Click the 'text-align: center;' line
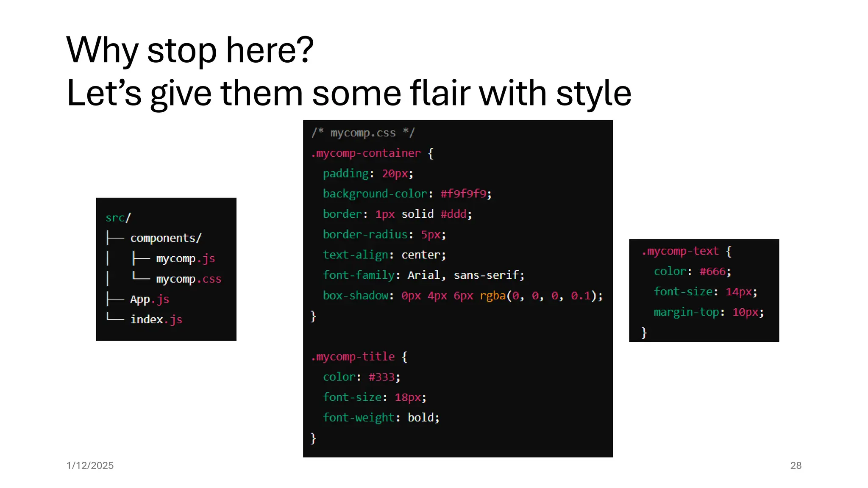The image size is (868, 488). (x=384, y=255)
